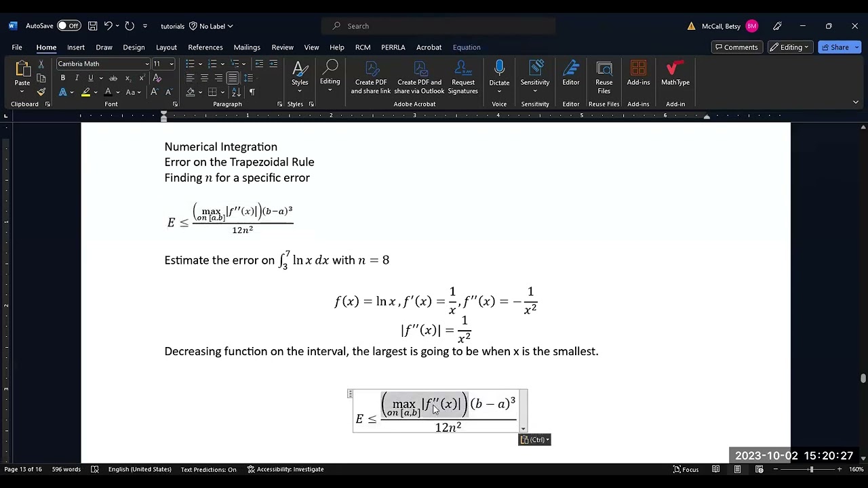
Task: Toggle underline formatting
Action: tap(91, 78)
